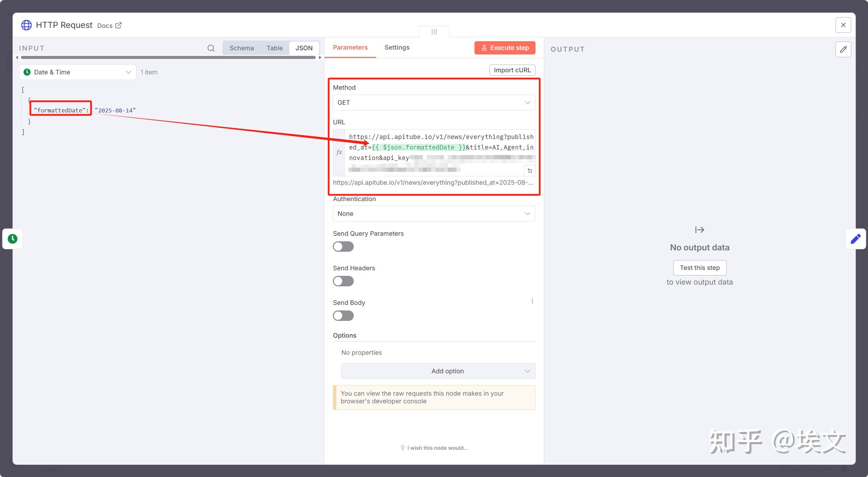Switch input view to Schema
Image resolution: width=868 pixels, height=477 pixels.
pyautogui.click(x=241, y=48)
